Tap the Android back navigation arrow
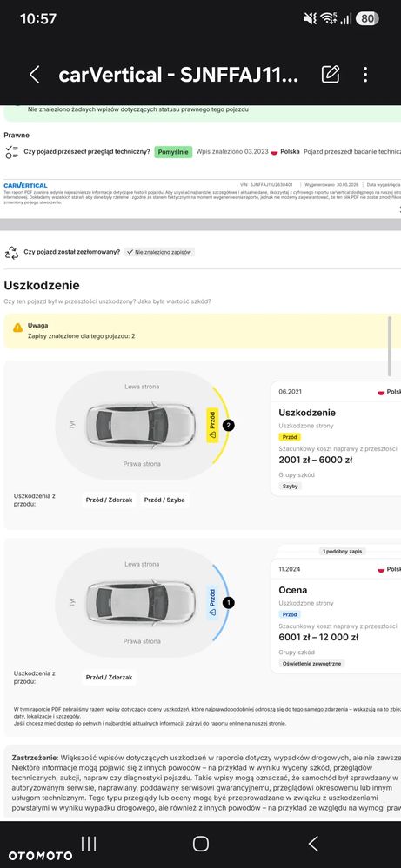 [313, 844]
